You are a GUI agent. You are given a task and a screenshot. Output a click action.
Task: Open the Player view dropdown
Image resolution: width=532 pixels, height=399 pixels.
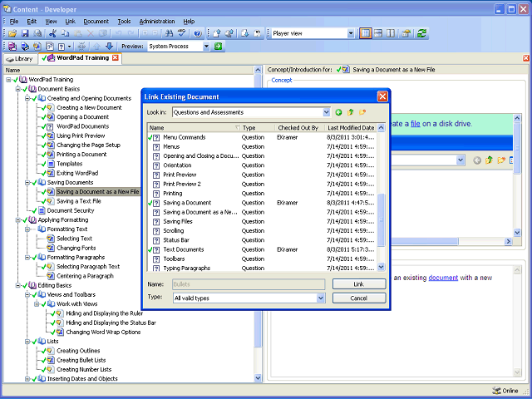click(350, 33)
